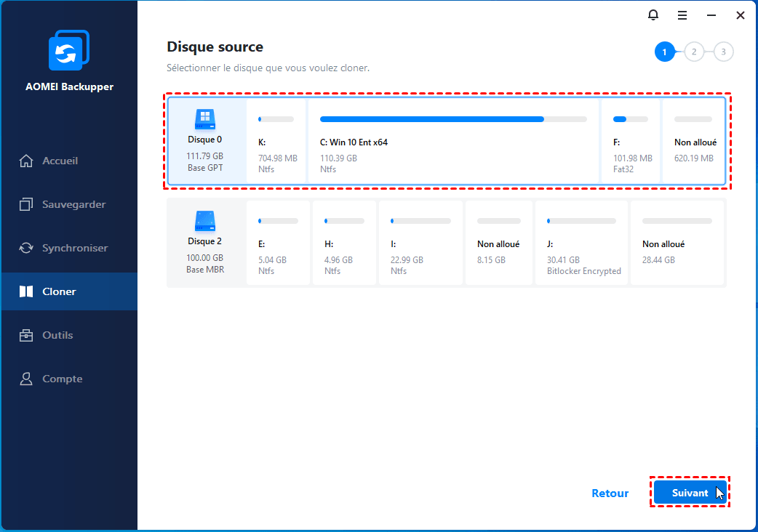
Task: Open the hamburger menu icon
Action: (682, 15)
